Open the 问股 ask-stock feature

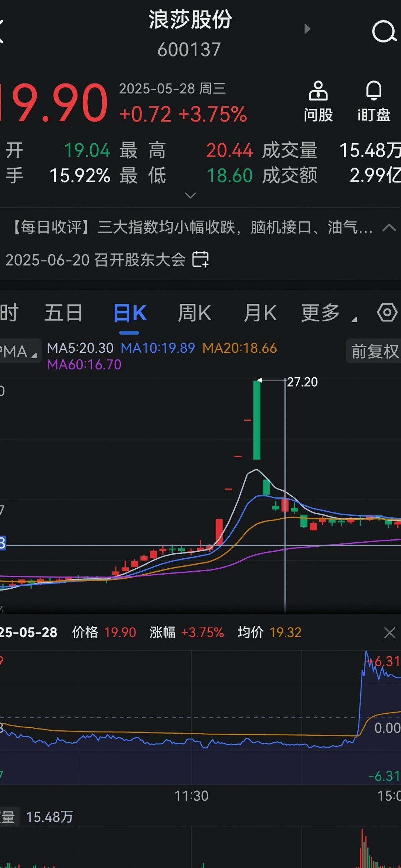(318, 102)
